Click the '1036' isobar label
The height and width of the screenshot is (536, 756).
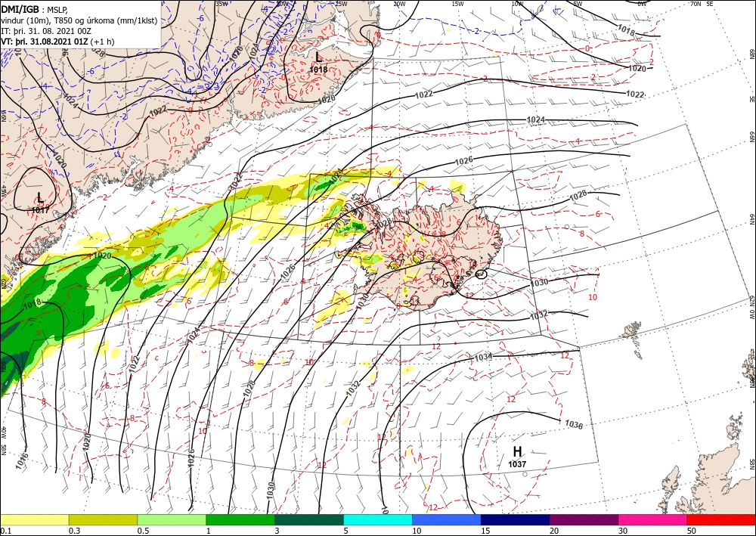coord(574,425)
